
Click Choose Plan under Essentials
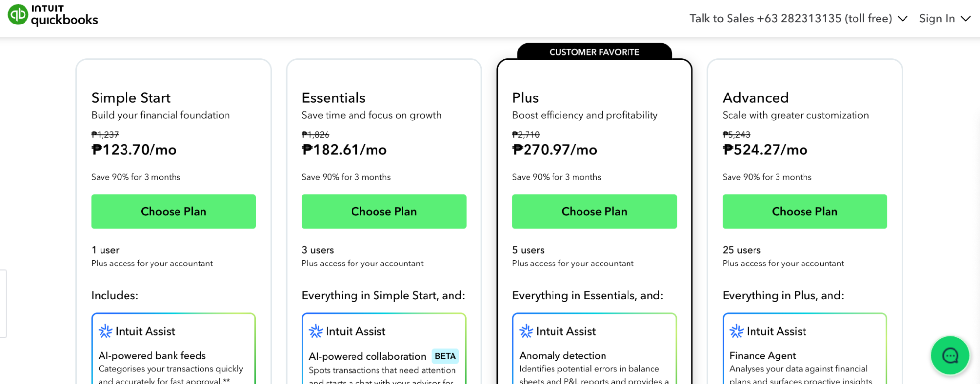point(383,211)
